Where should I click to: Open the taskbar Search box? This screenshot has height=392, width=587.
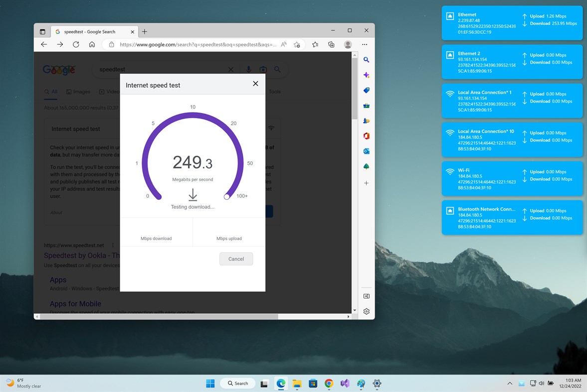point(238,384)
